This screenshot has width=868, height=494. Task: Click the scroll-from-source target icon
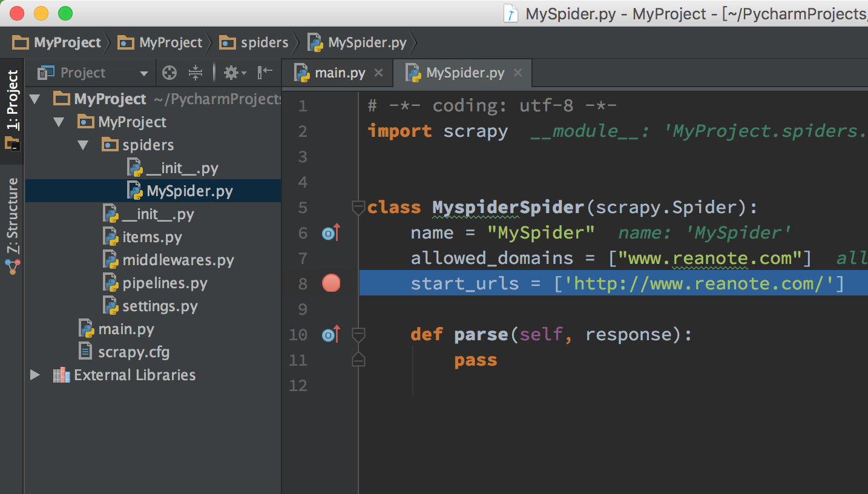[x=169, y=73]
